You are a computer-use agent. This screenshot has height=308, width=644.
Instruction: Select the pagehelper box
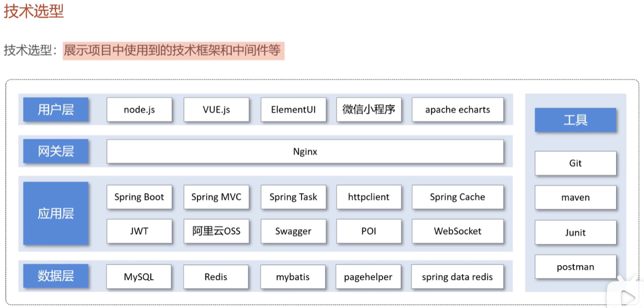pyautogui.click(x=368, y=277)
